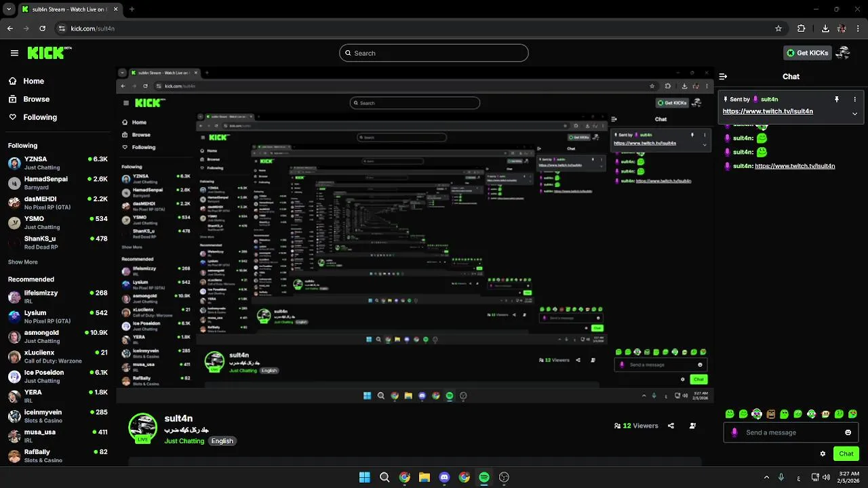The height and width of the screenshot is (488, 868).
Task: Click the last quick emote above chat input
Action: tap(853, 414)
